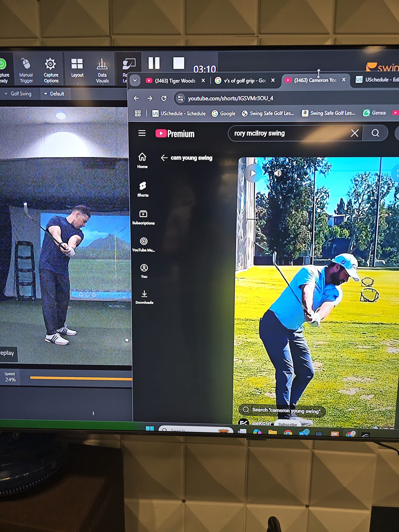Switch to the USchedule browser tab
399x532 pixels.
coord(377,80)
